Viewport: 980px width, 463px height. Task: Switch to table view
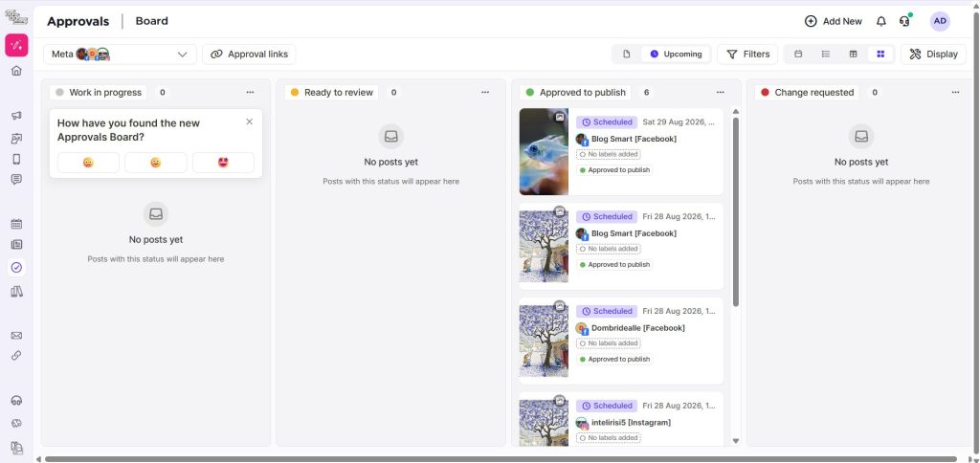click(853, 55)
